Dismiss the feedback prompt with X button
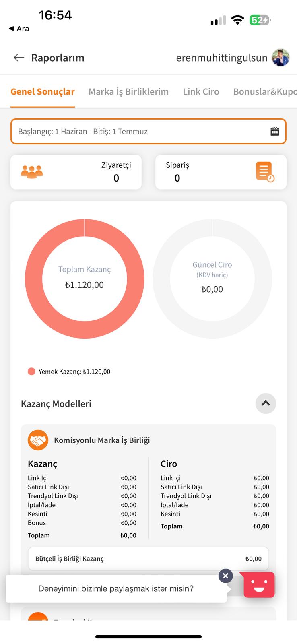297x644 pixels. [226, 576]
